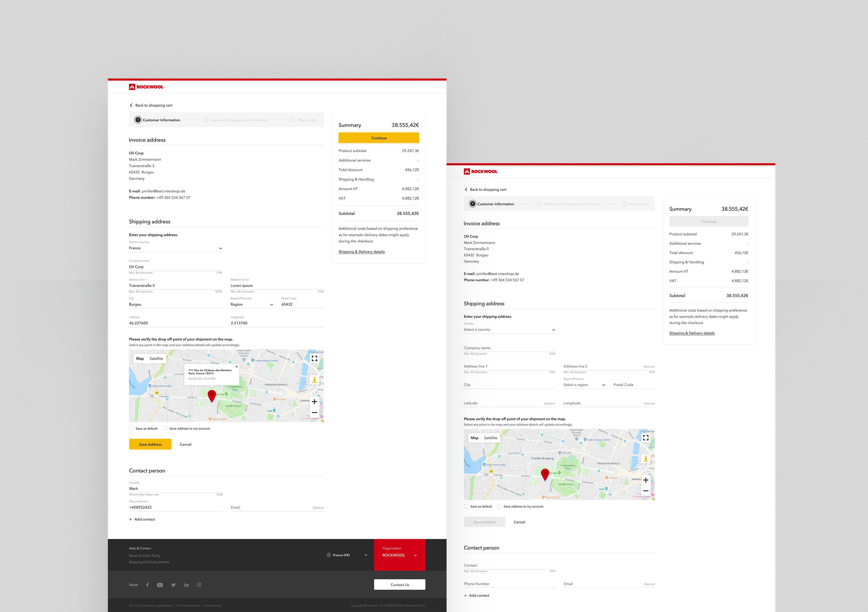Check Save as default on left form
Viewport: 868px width, 612px height.
(x=132, y=428)
